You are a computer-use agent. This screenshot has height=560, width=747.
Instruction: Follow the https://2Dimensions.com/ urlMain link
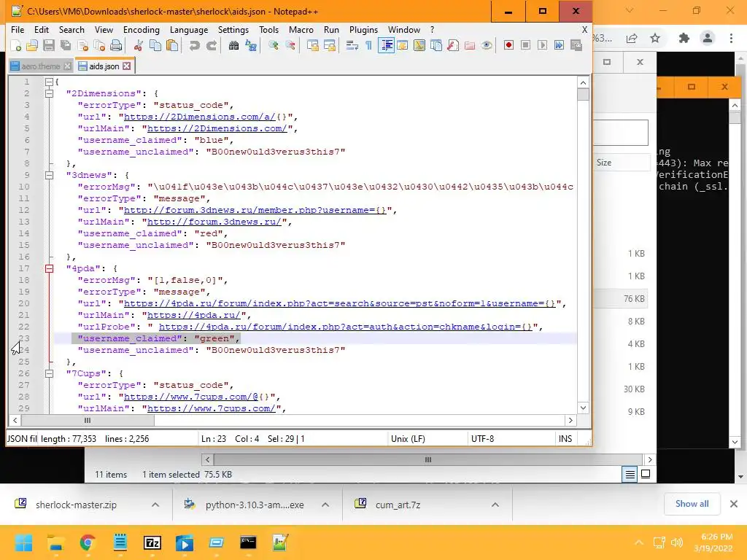217,128
